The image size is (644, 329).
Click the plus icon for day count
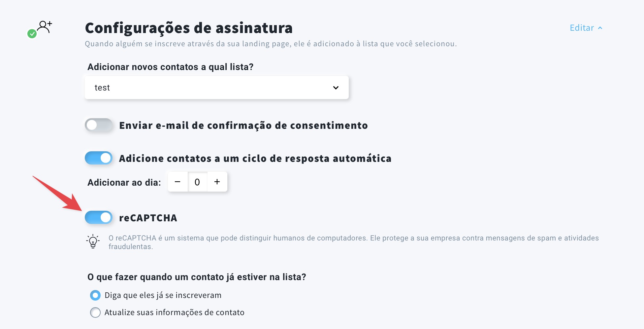[217, 182]
